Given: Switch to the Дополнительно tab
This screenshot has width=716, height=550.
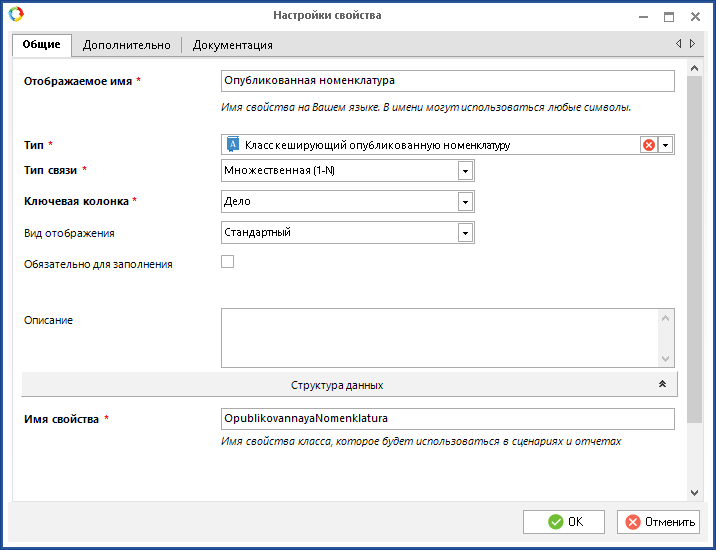Looking at the screenshot, I should [x=127, y=45].
